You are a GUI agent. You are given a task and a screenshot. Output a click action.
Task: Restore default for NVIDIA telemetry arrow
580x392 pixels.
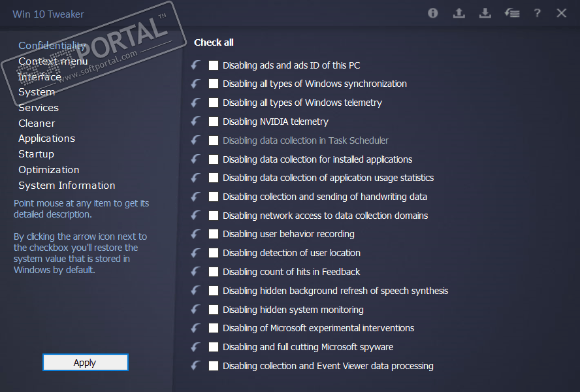196,122
